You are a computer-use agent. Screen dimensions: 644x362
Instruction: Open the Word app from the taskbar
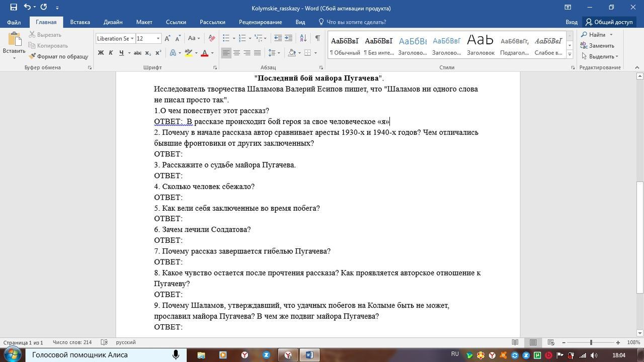[309, 355]
